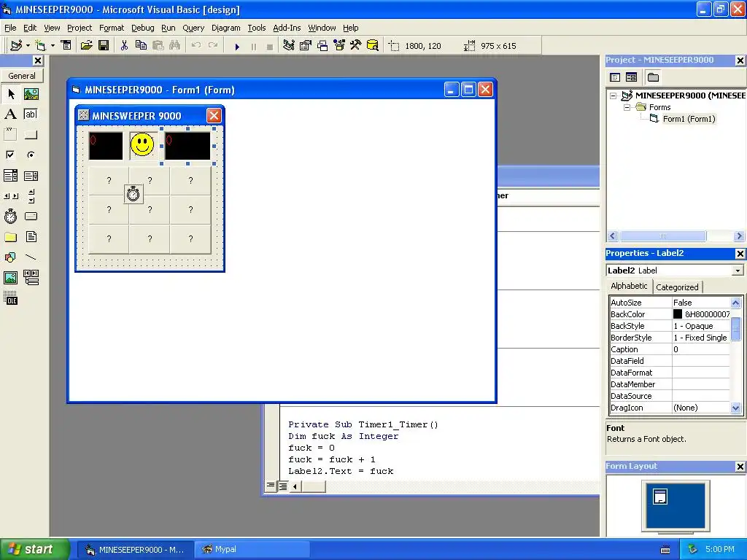Viewport: 747px width, 560px height.
Task: Open the Format menu
Action: (112, 28)
